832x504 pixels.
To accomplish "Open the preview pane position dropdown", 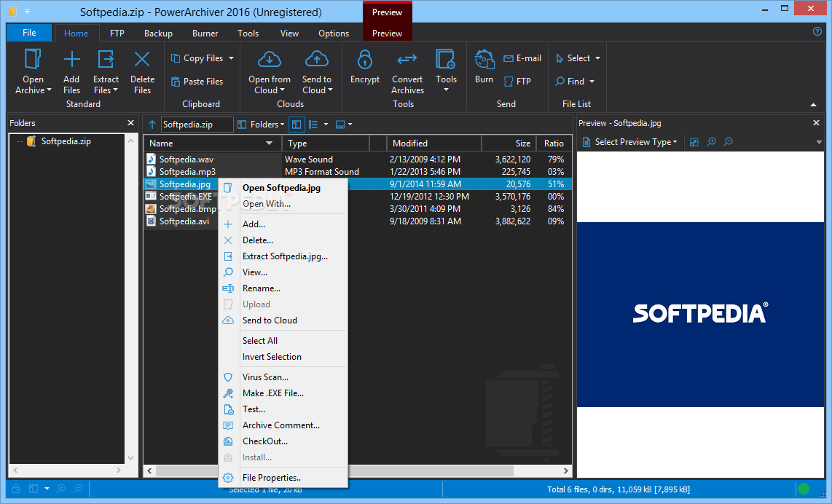I will pos(350,124).
